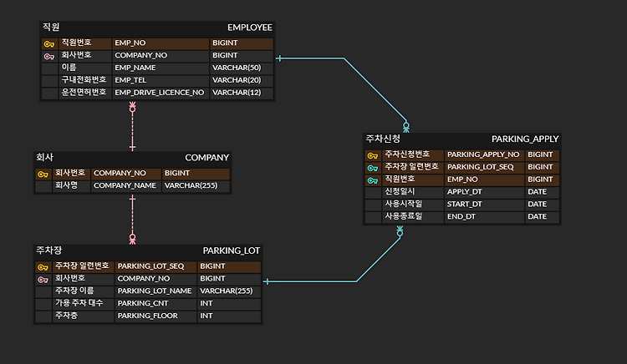Select the EMPLOYEE table name

coord(249,28)
